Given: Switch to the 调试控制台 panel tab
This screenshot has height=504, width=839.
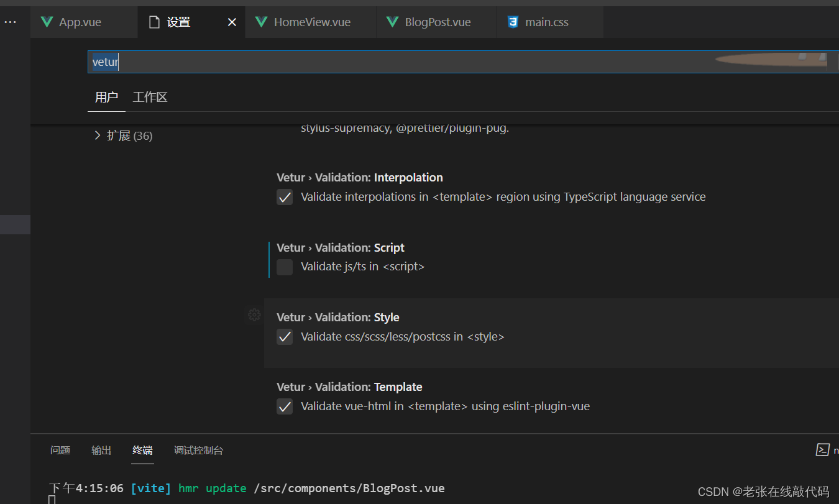Looking at the screenshot, I should tap(199, 451).
